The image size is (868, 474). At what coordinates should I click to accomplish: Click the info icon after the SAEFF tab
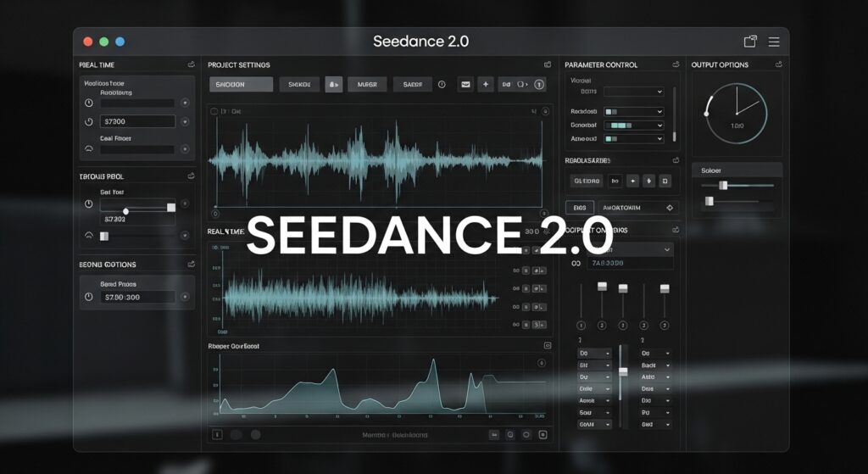442,85
